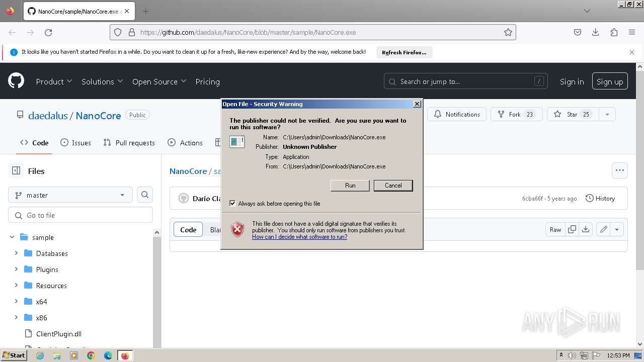Expand the Resources folder
Viewport: 644px width, 362px height.
click(16, 285)
